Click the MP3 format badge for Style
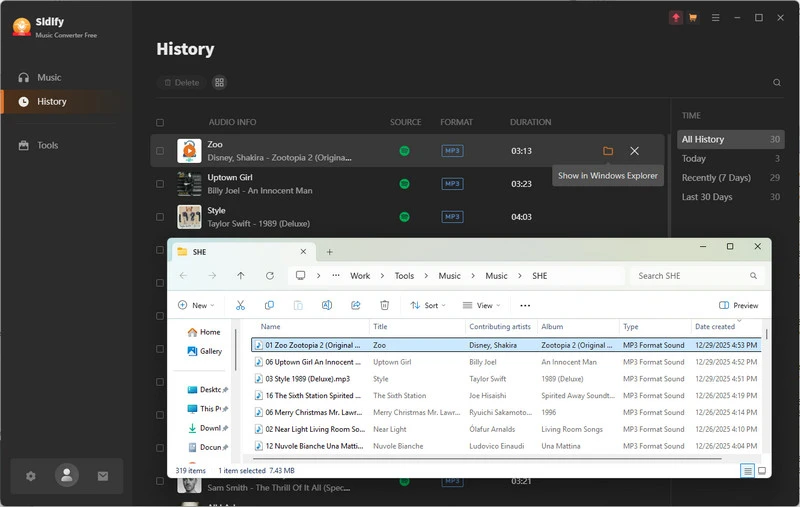800x507 pixels. [x=452, y=217]
